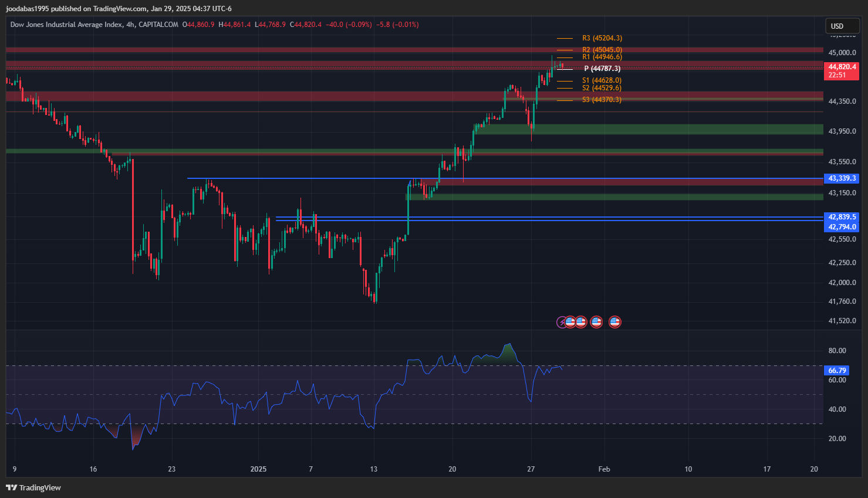The width and height of the screenshot is (868, 498).
Task: Click the CAPITALCOM source label
Action: (158, 25)
